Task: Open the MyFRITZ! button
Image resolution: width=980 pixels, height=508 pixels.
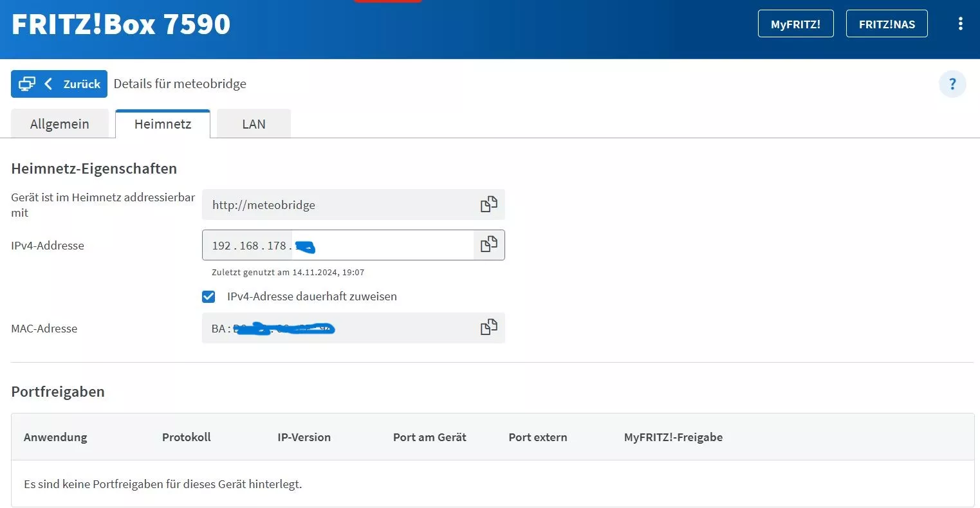Action: tap(795, 24)
